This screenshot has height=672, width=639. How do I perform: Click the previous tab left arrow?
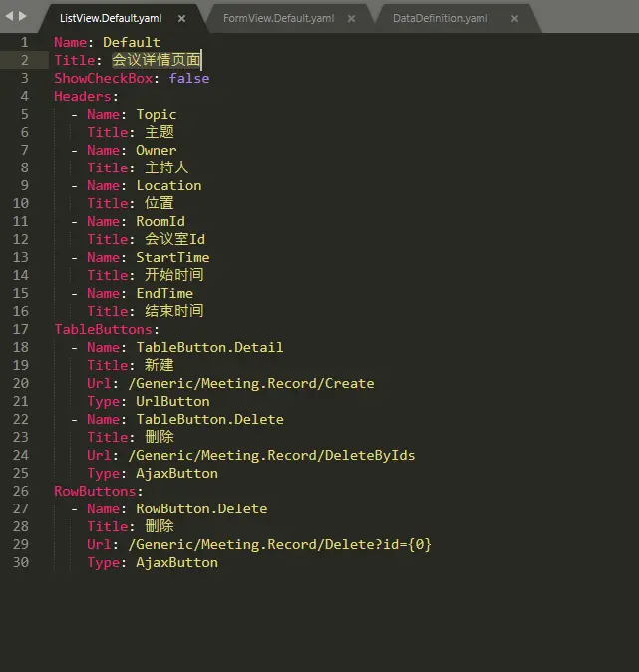pos(9,16)
